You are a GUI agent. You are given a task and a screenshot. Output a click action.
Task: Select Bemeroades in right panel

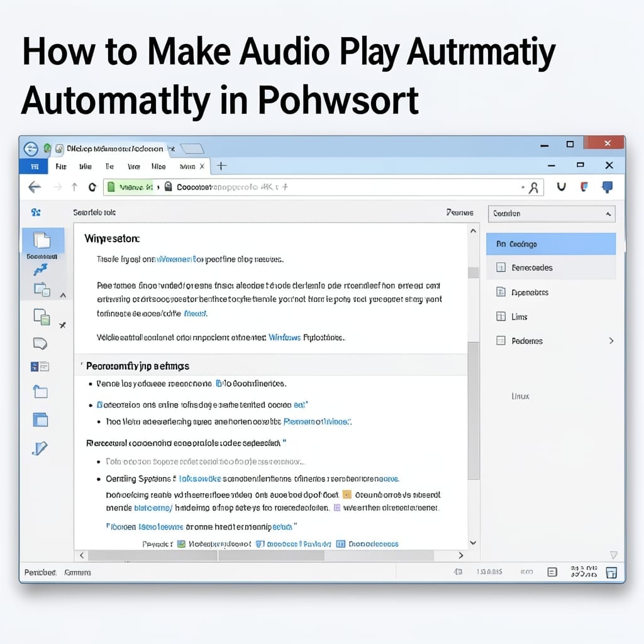[551, 268]
